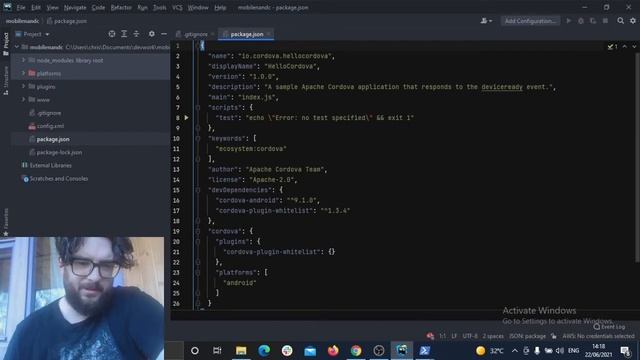This screenshot has height=360, width=640.
Task: Click the 1:1 caret position indicator
Action: tap(442, 336)
